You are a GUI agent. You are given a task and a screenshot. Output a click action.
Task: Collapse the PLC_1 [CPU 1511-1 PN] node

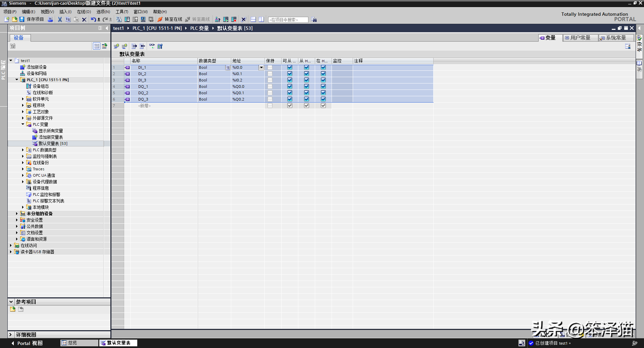click(x=17, y=80)
